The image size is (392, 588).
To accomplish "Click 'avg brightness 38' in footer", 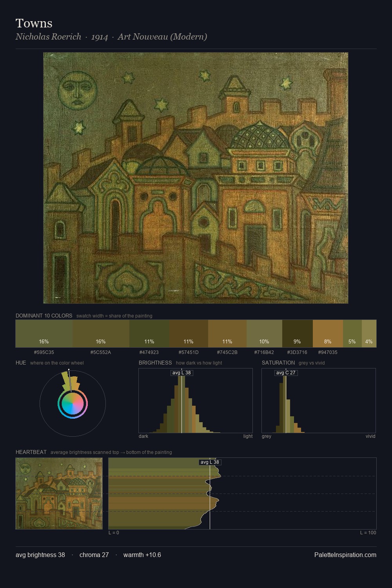I will coord(40,555).
